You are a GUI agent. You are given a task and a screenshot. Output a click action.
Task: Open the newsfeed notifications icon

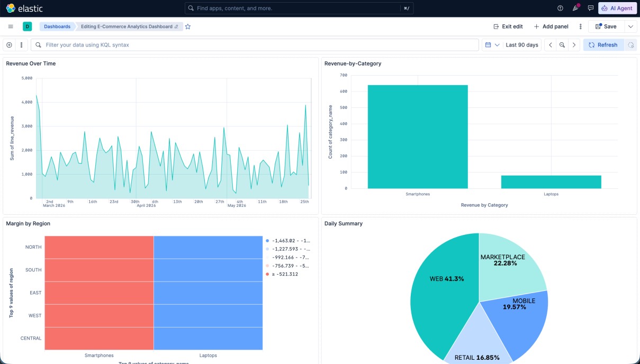[575, 8]
